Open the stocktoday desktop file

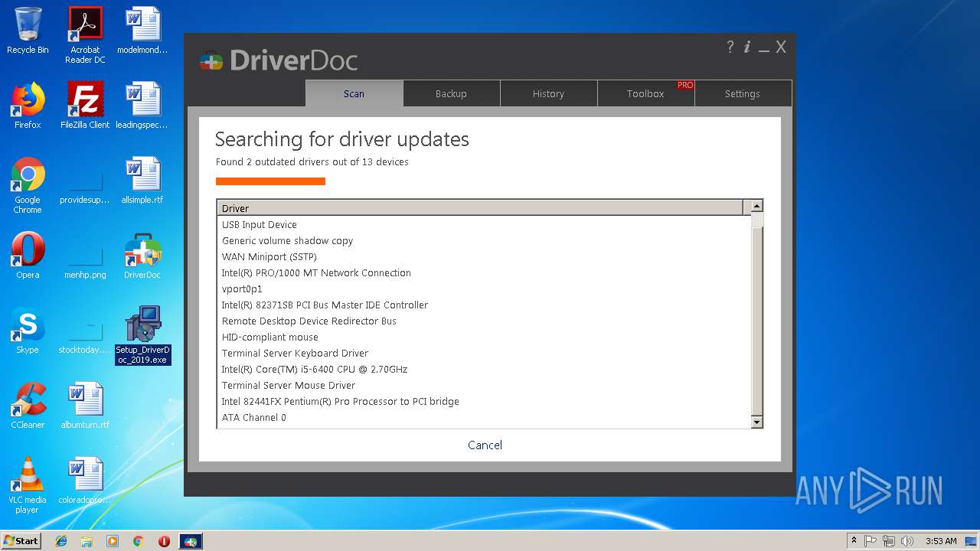click(x=85, y=335)
